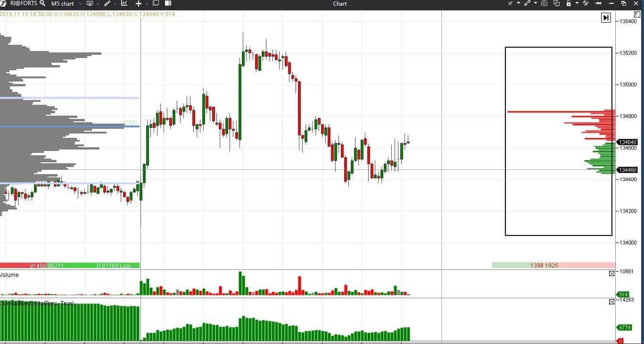
Task: Toggle the chart lock padlock icon
Action: coord(569,4)
